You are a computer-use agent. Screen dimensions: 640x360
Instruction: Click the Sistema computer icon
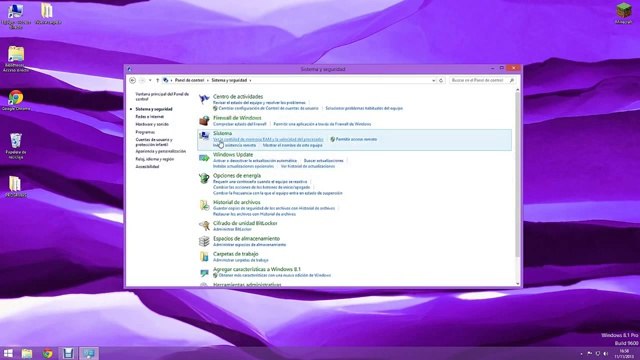pyautogui.click(x=204, y=136)
